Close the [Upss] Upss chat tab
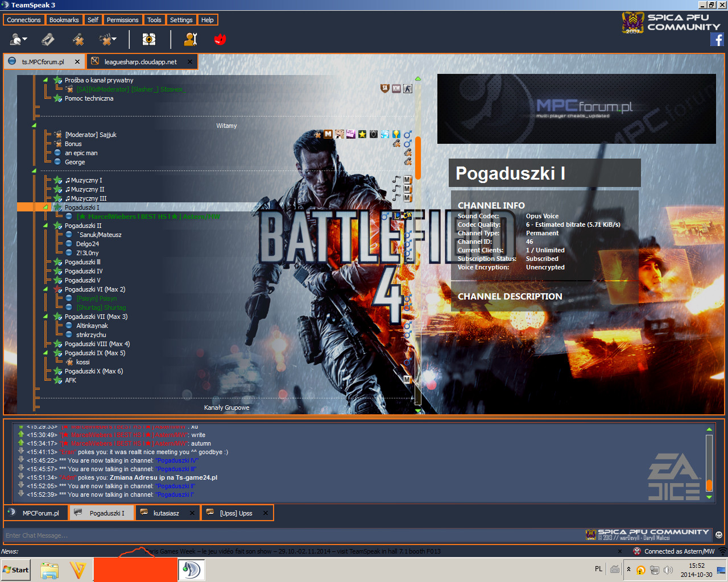This screenshot has width=728, height=582. tap(266, 513)
